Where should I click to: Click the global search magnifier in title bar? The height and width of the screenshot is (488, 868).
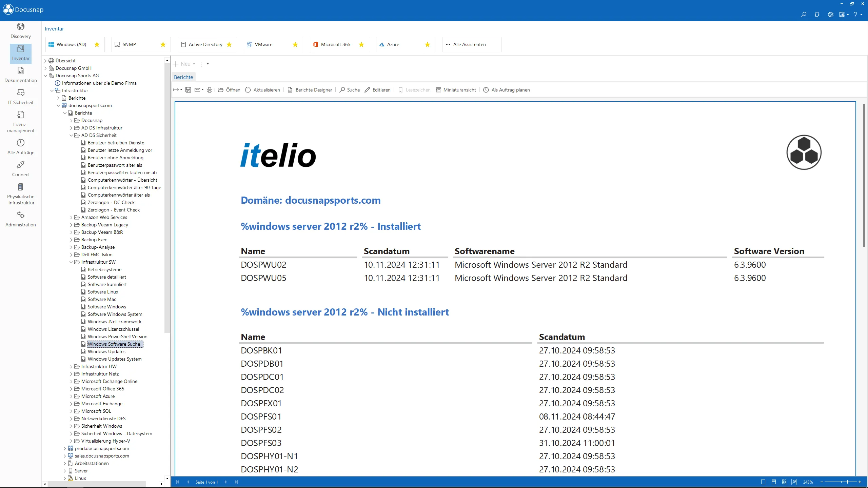click(x=803, y=15)
